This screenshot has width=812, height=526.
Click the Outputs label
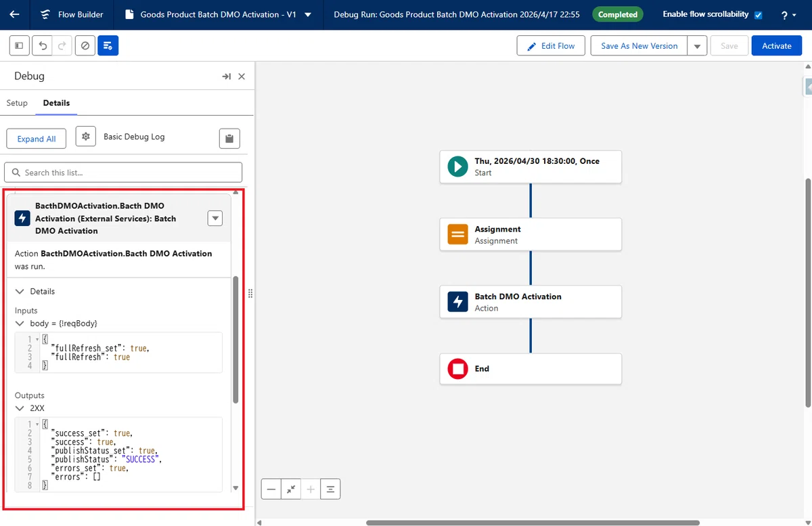30,395
